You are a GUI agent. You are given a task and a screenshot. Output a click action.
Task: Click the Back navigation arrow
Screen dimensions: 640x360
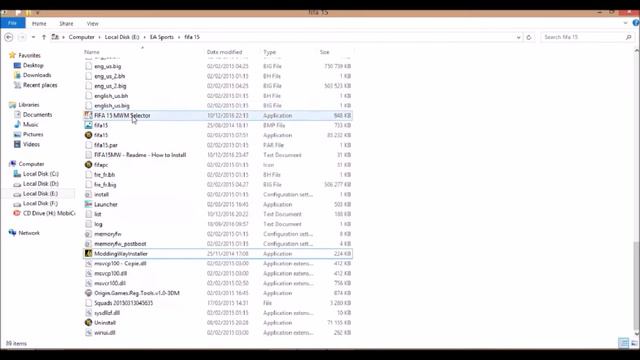(x=9, y=37)
